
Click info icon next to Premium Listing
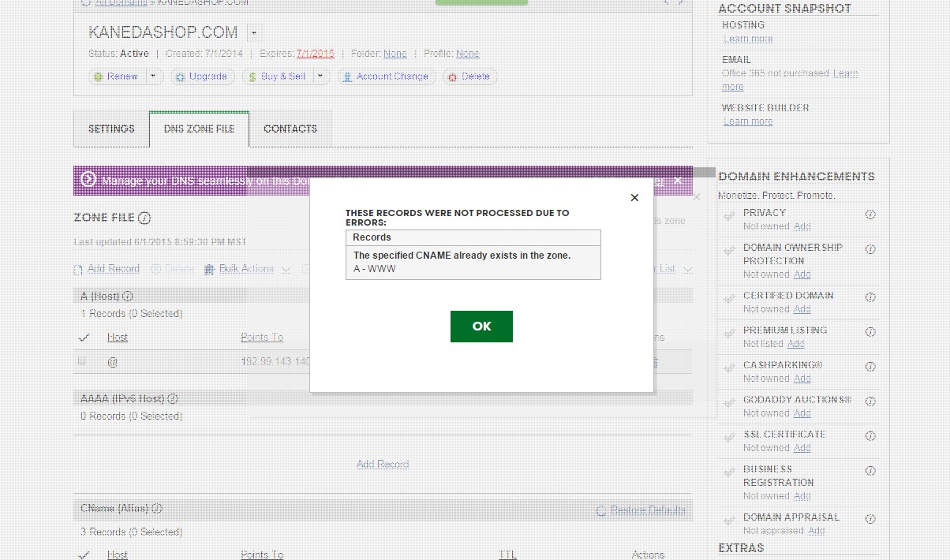(870, 332)
